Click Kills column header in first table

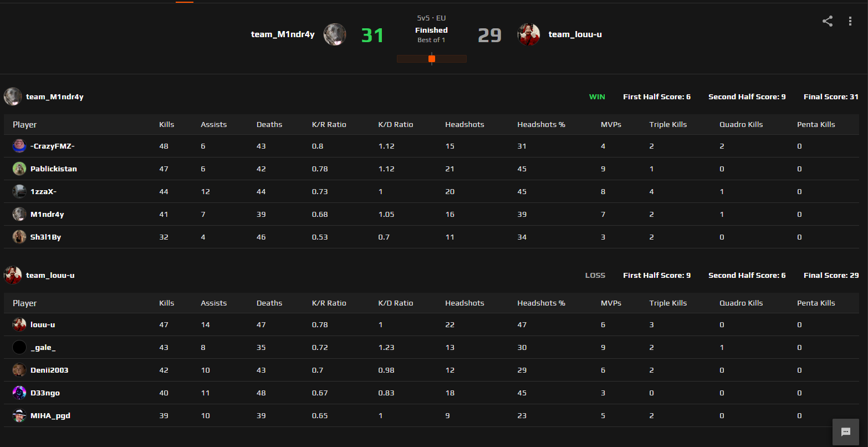click(x=167, y=124)
